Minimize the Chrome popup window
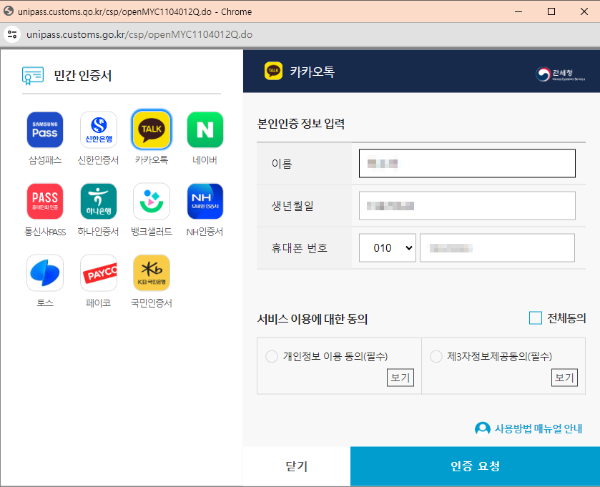This screenshot has height=487, width=600. click(x=518, y=11)
